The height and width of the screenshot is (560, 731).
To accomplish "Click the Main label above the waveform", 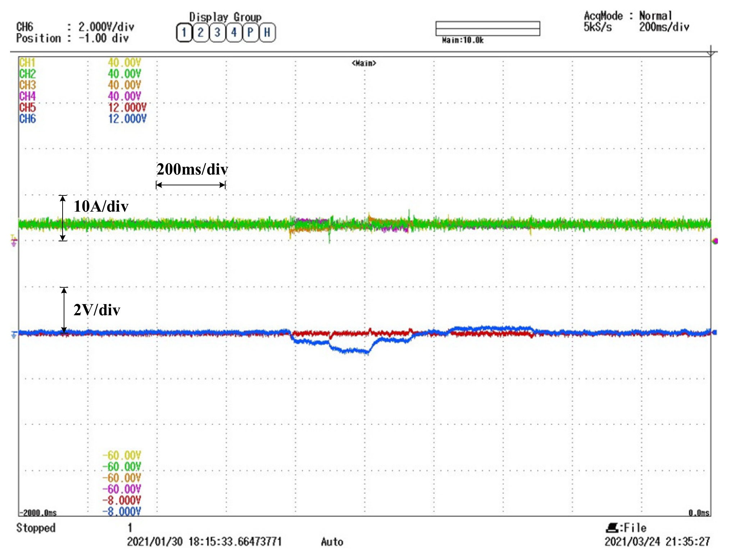I will [x=364, y=63].
